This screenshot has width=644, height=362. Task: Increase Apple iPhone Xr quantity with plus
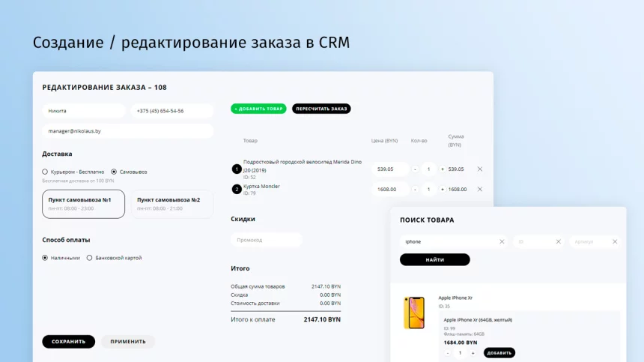coord(473,353)
